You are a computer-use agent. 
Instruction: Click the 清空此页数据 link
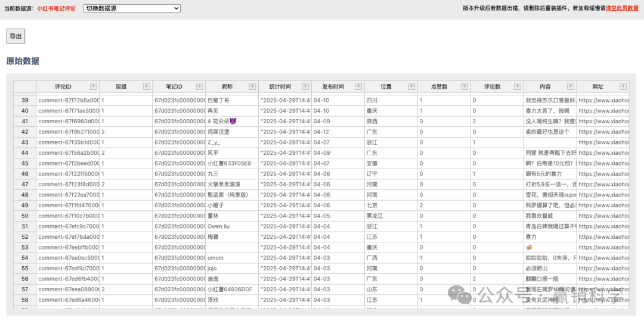coord(622,8)
